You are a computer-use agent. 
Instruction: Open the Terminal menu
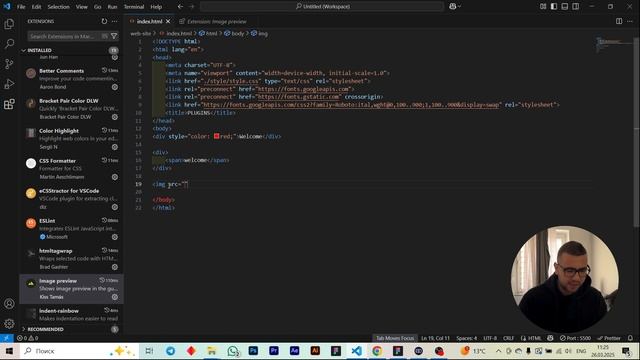click(134, 7)
